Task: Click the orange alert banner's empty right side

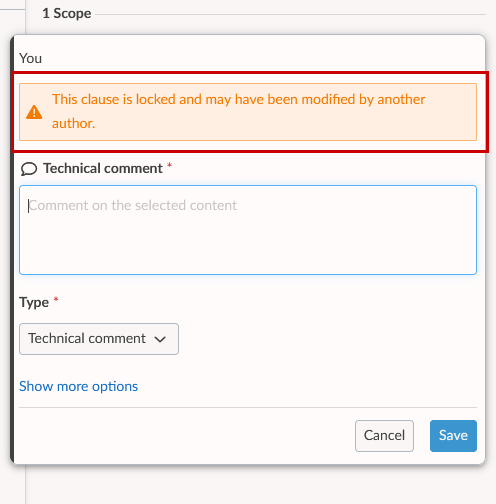Action: coord(450,112)
